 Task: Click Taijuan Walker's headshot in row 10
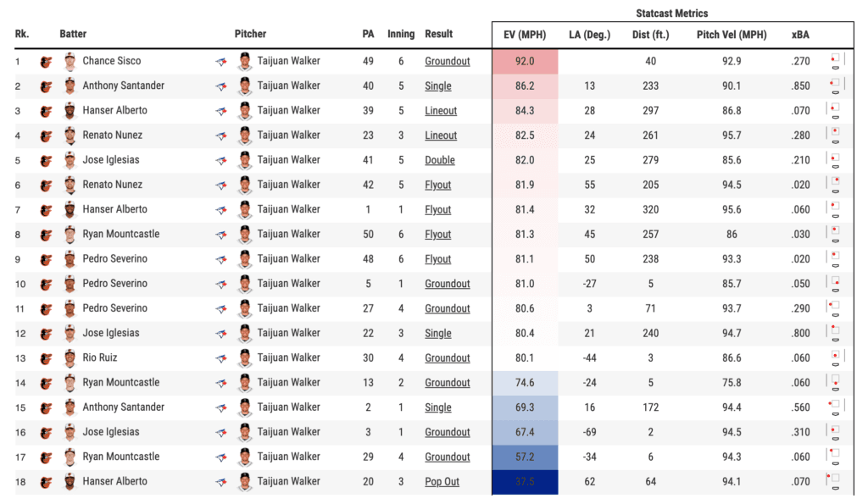point(245,284)
